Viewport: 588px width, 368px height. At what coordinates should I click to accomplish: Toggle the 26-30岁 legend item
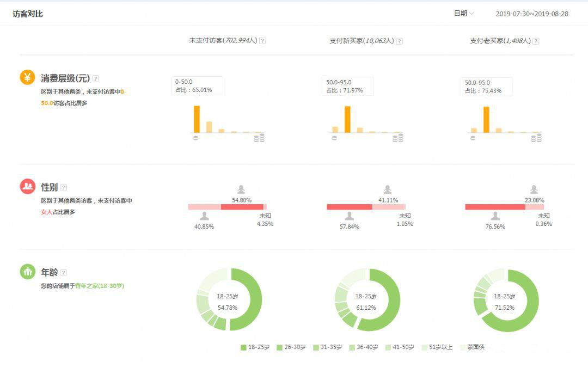291,347
